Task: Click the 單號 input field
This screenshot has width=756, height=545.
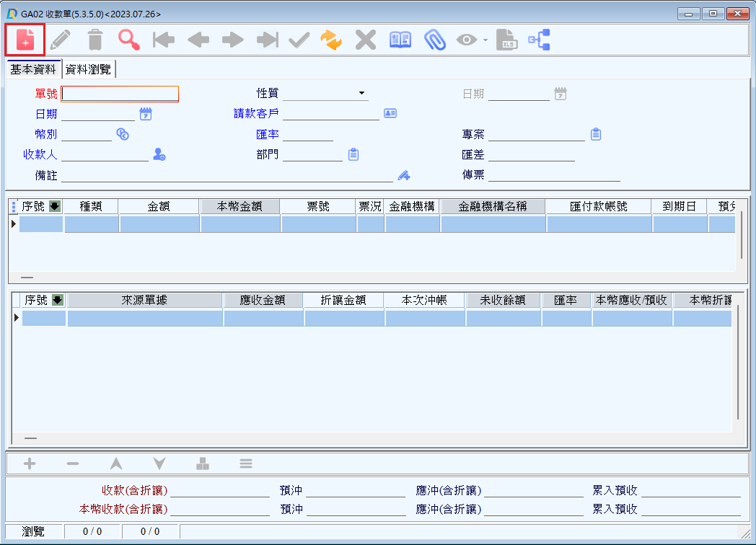Action: coord(120,94)
